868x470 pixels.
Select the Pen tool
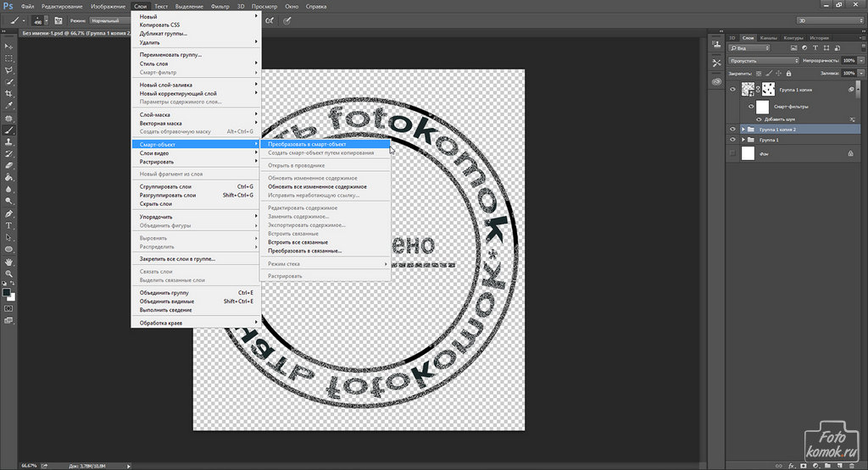(x=8, y=214)
